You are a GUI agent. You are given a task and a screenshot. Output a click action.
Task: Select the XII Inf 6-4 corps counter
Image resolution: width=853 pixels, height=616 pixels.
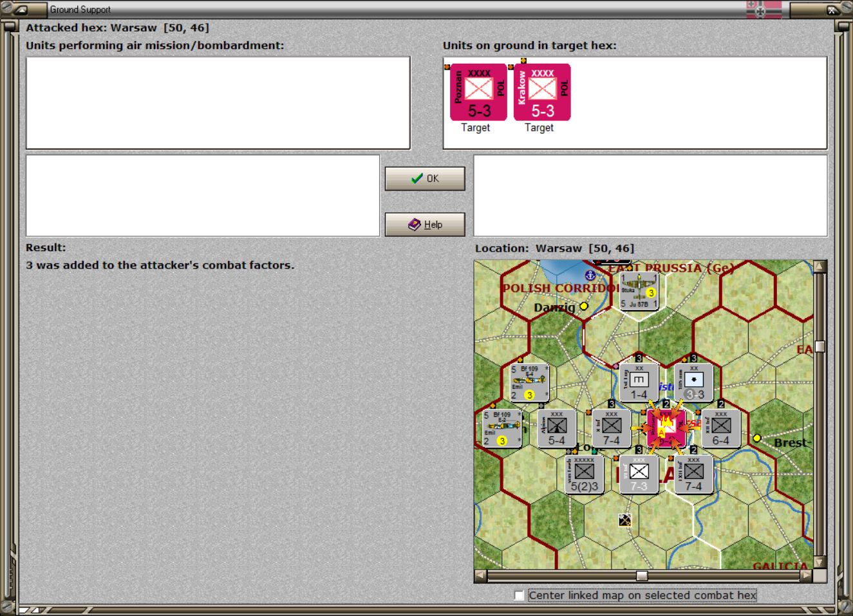coord(720,429)
